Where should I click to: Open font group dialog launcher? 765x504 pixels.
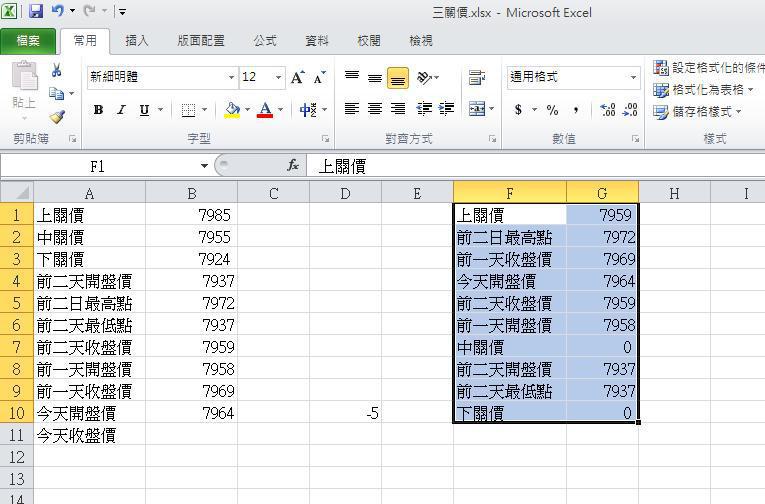pyautogui.click(x=325, y=139)
